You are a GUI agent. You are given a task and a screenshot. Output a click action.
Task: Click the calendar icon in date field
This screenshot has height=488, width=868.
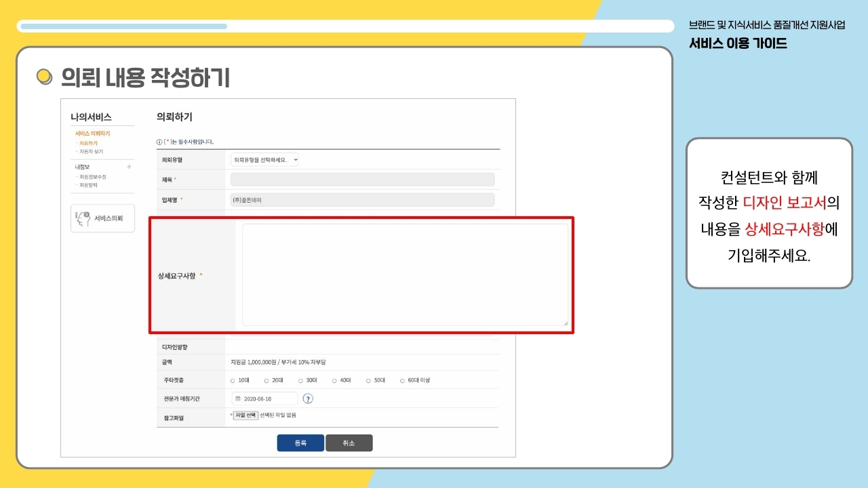click(238, 399)
